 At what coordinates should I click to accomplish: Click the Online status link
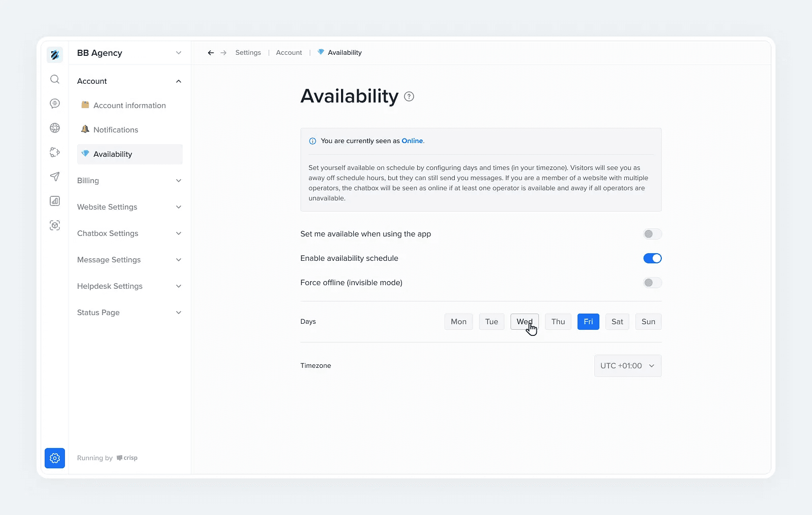click(x=412, y=141)
